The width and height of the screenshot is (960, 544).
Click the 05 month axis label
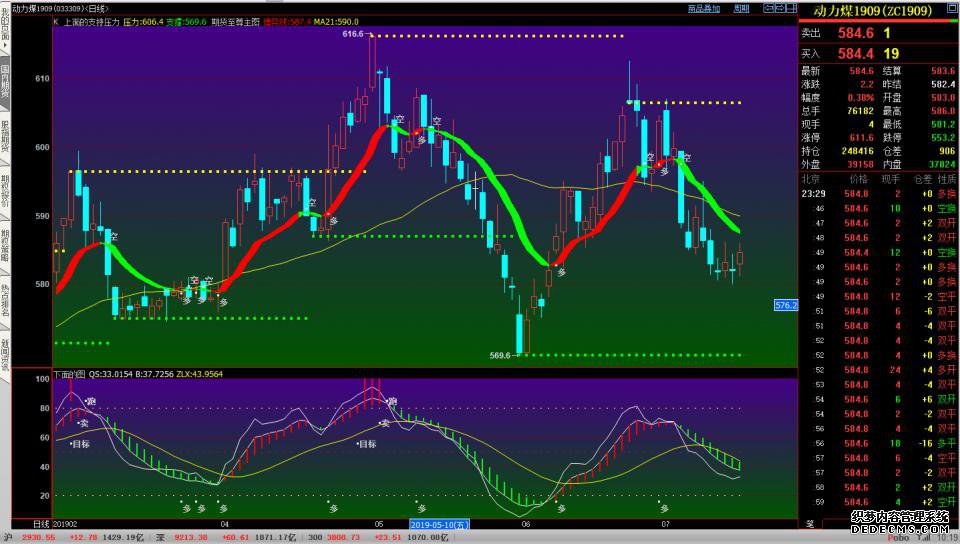click(x=379, y=524)
